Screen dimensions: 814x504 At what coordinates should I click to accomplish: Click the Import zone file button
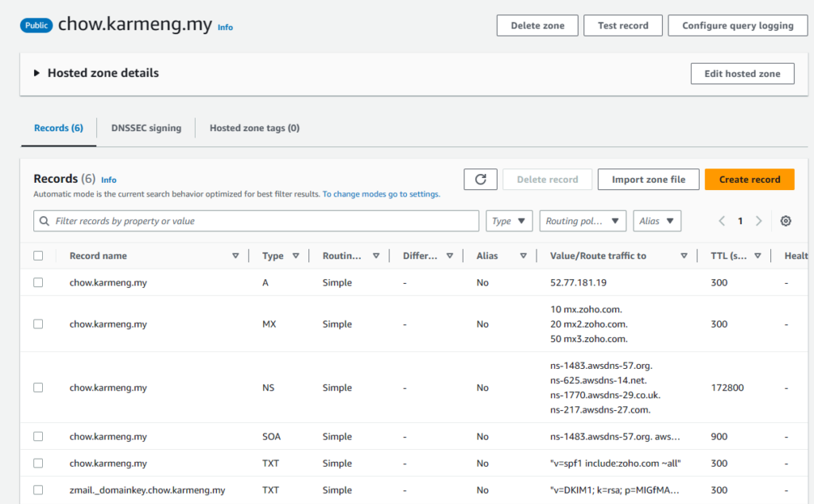(x=649, y=180)
